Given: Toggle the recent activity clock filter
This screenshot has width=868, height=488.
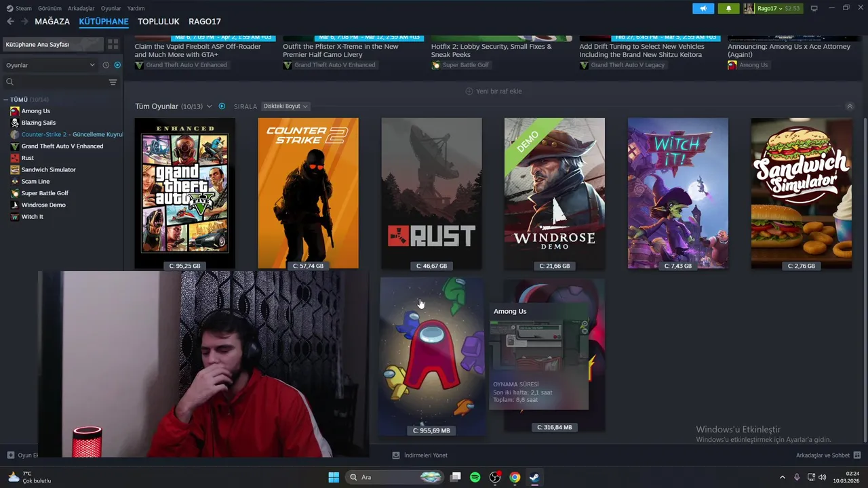Looking at the screenshot, I should point(106,65).
